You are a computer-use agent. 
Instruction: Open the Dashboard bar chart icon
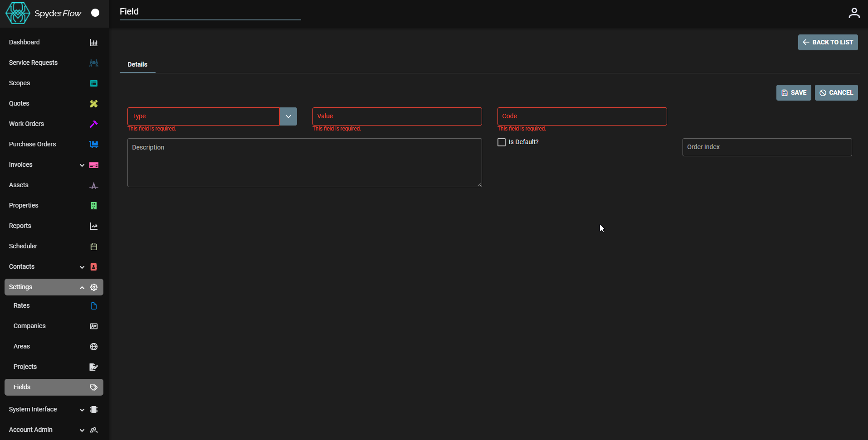93,42
